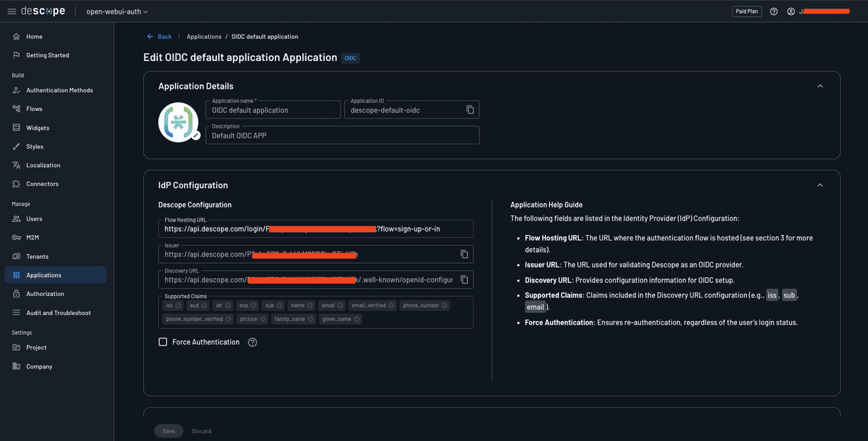
Task: Copy the Discovery URL using the copy icon
Action: coord(464,279)
